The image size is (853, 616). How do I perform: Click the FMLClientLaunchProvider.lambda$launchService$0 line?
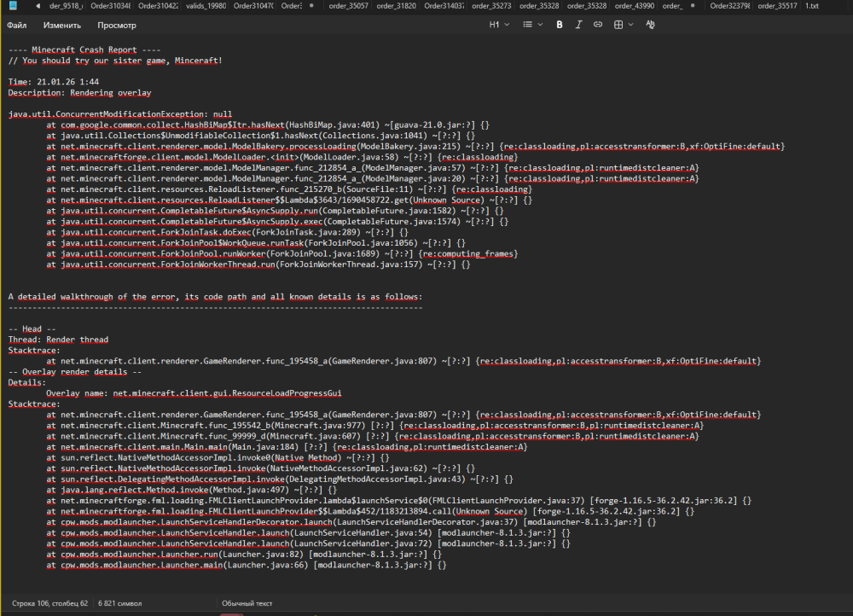pyautogui.click(x=398, y=501)
